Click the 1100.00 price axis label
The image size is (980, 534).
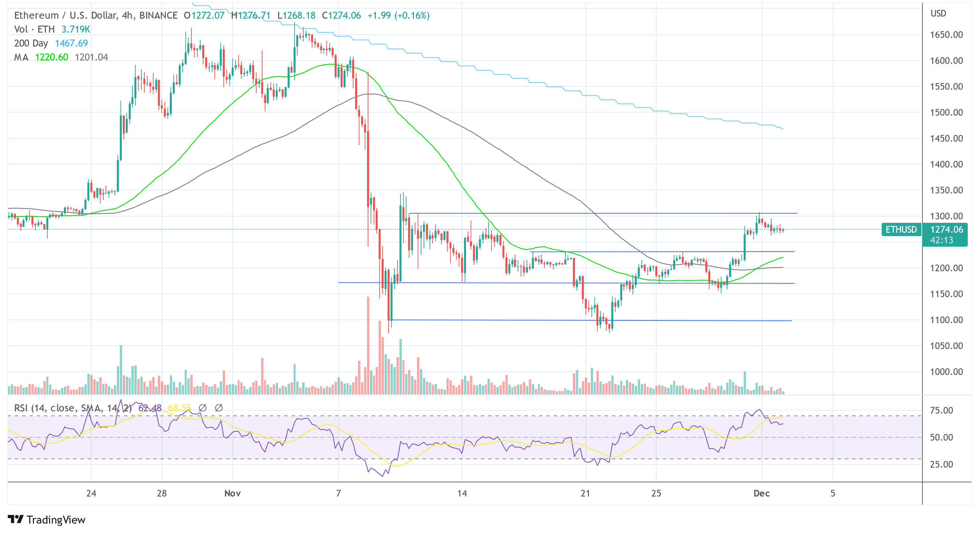[946, 320]
